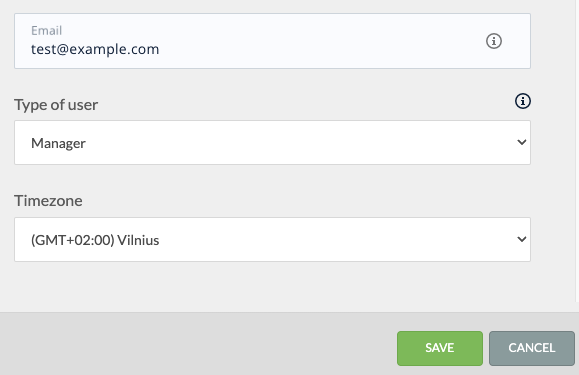
Task: Click the CANCEL button
Action: click(x=532, y=348)
